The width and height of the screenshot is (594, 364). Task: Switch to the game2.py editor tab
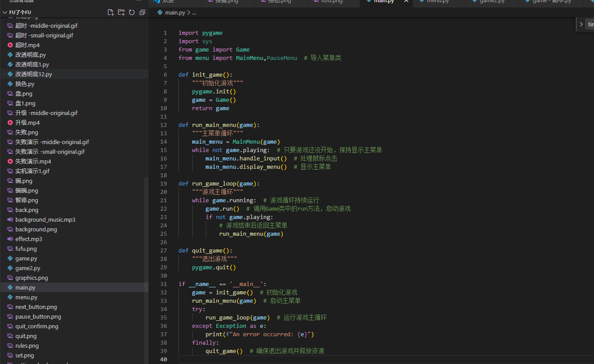491,2
